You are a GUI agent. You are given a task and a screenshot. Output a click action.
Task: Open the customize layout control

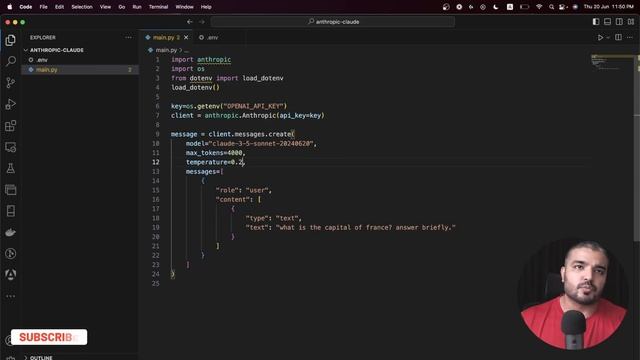tap(631, 22)
